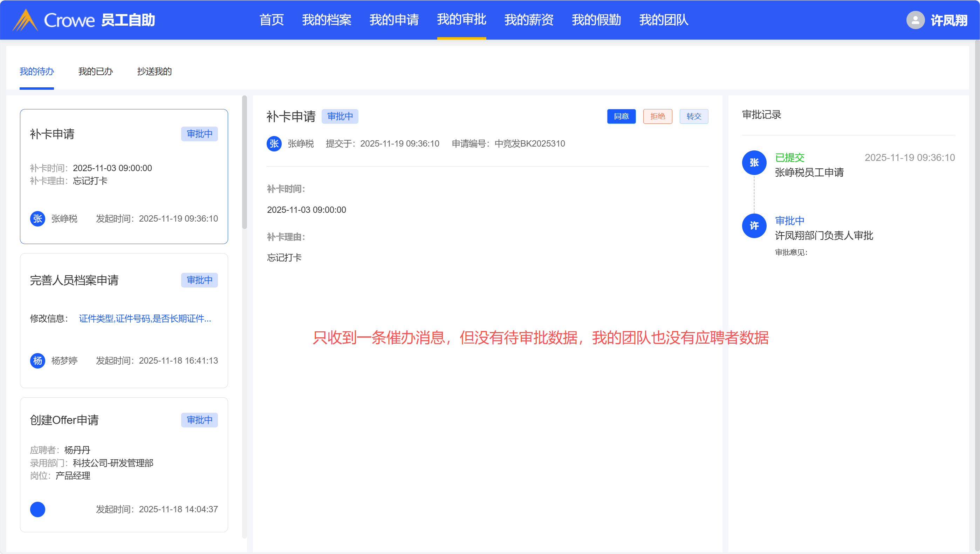
Task: Open 我的团队 in top navigation
Action: pyautogui.click(x=664, y=20)
